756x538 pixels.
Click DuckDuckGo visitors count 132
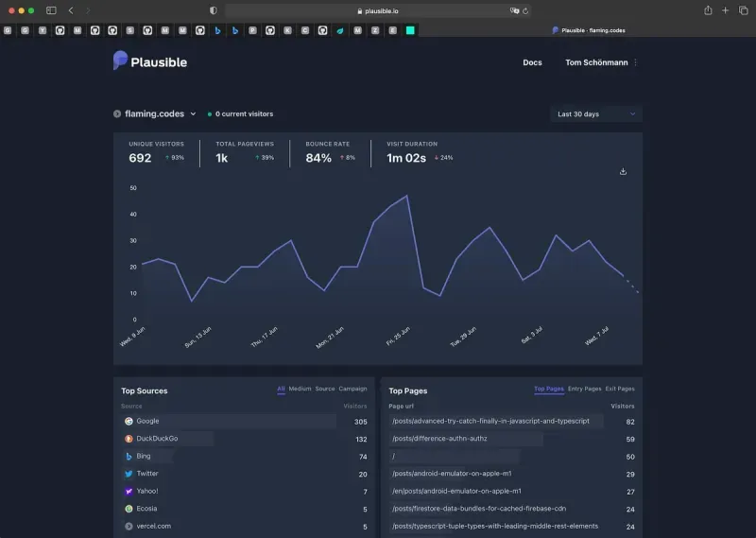tap(361, 439)
